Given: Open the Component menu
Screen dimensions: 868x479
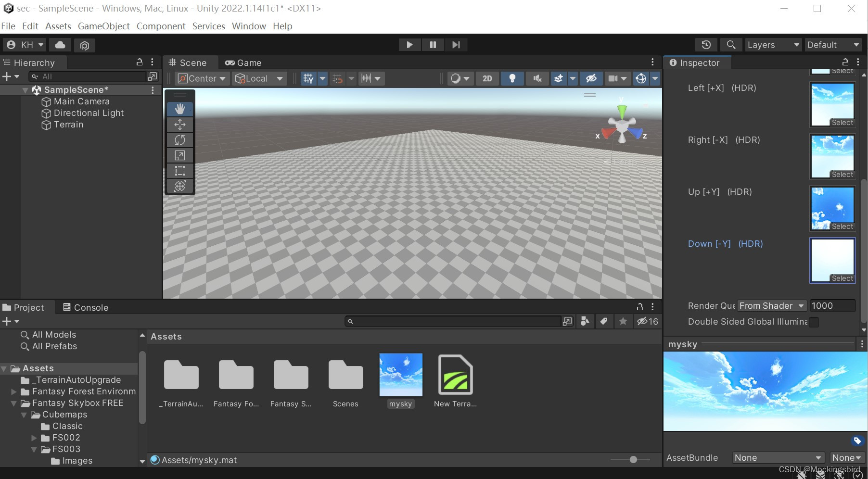Looking at the screenshot, I should (161, 26).
